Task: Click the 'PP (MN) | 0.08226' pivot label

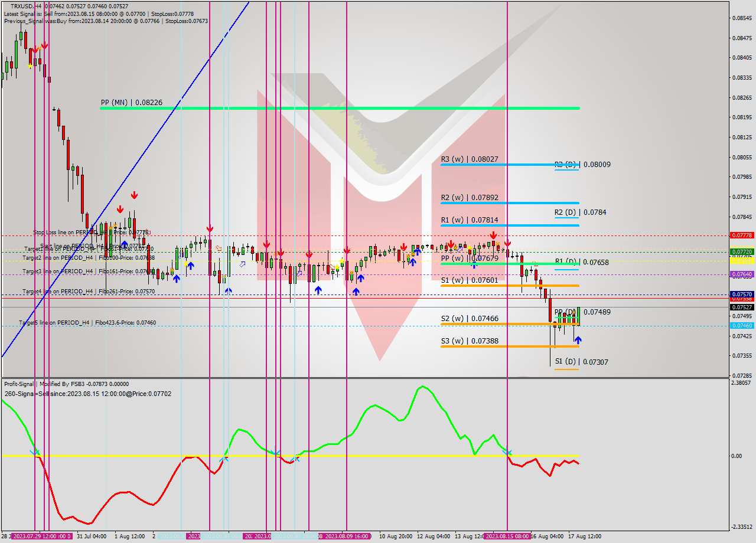Action: point(131,102)
